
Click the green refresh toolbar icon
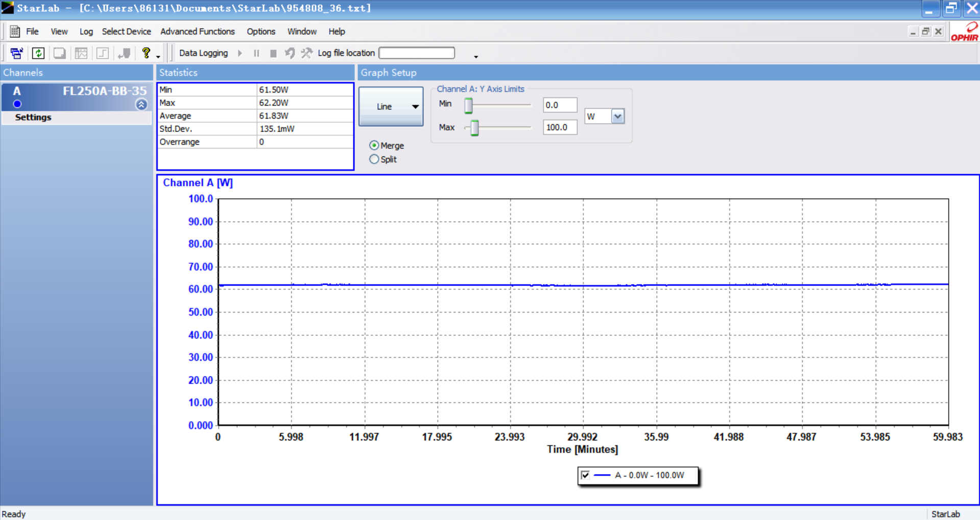click(x=38, y=53)
